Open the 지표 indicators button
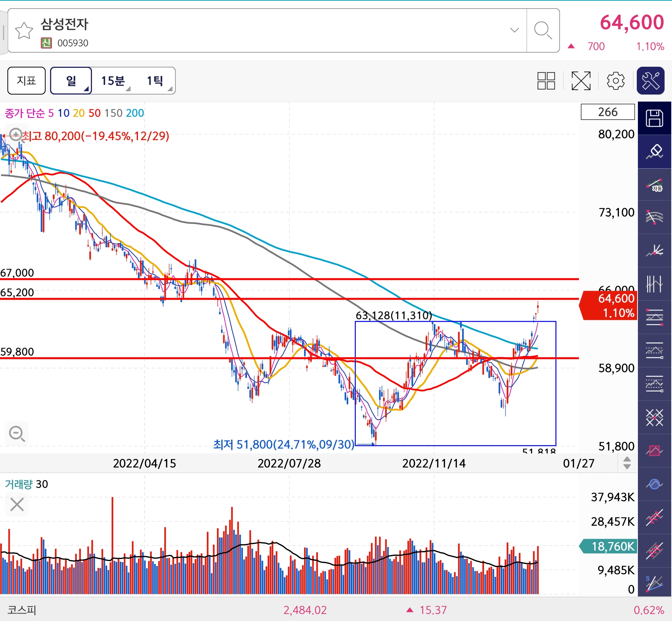 point(26,80)
